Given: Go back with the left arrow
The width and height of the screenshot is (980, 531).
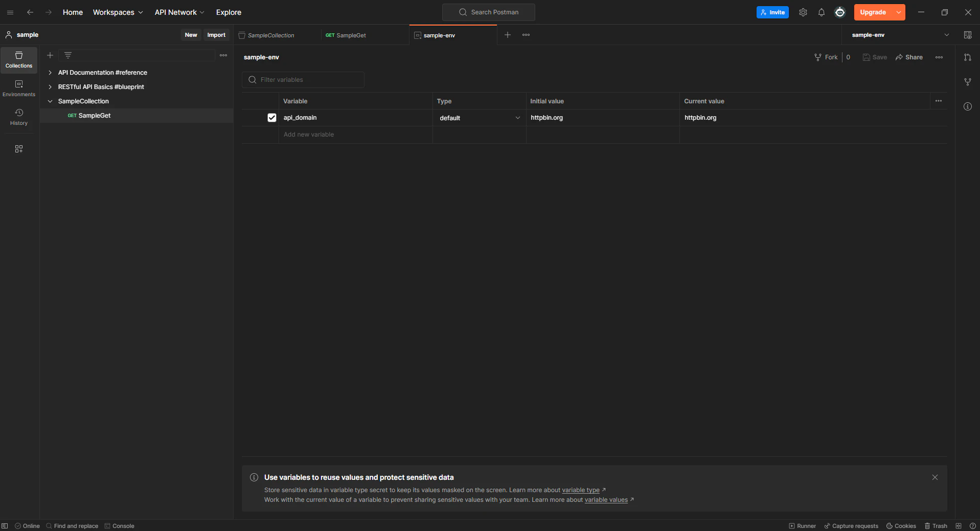Looking at the screenshot, I should coord(30,12).
